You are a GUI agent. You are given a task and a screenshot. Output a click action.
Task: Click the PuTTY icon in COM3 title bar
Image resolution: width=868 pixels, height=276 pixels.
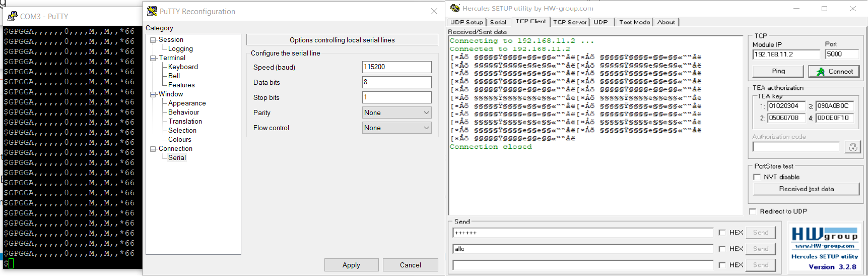pos(13,16)
